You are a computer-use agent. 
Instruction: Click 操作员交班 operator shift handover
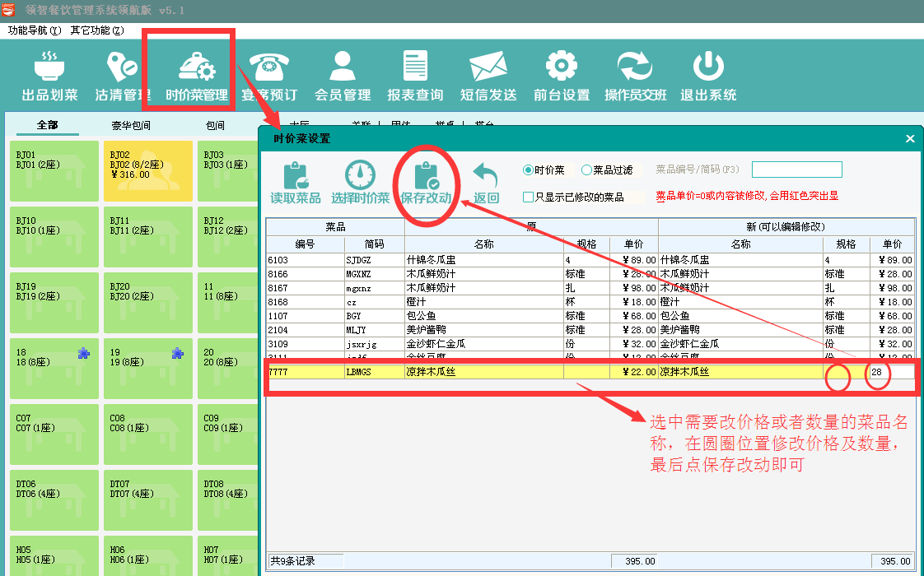(x=635, y=76)
